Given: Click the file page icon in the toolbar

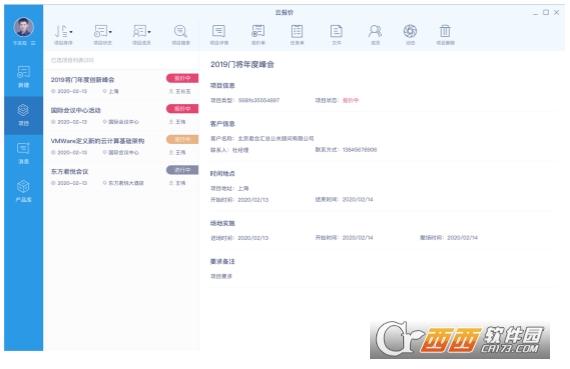Looking at the screenshot, I should [336, 31].
